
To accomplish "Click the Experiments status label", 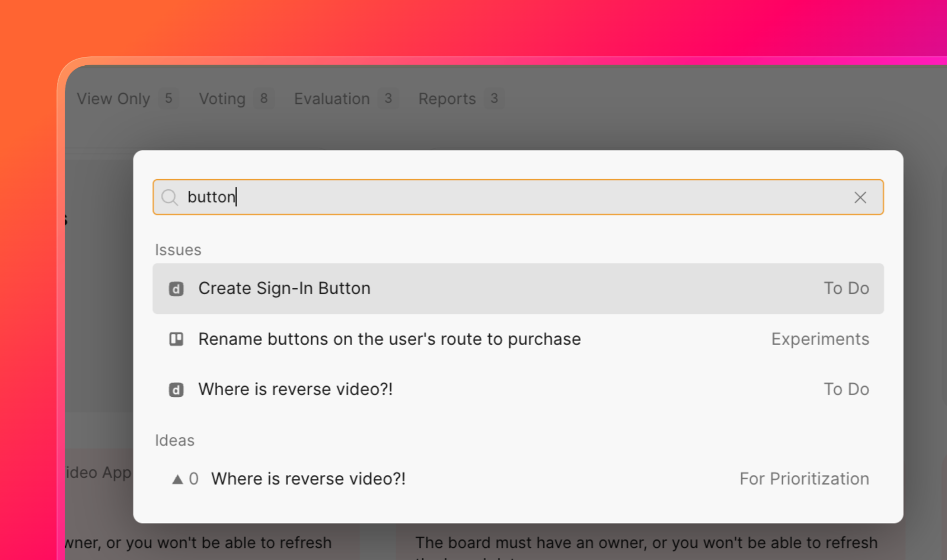I will coord(820,339).
